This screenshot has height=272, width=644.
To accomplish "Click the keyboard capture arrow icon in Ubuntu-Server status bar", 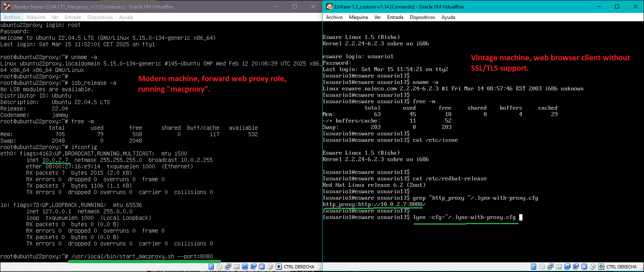I will (x=279, y=266).
